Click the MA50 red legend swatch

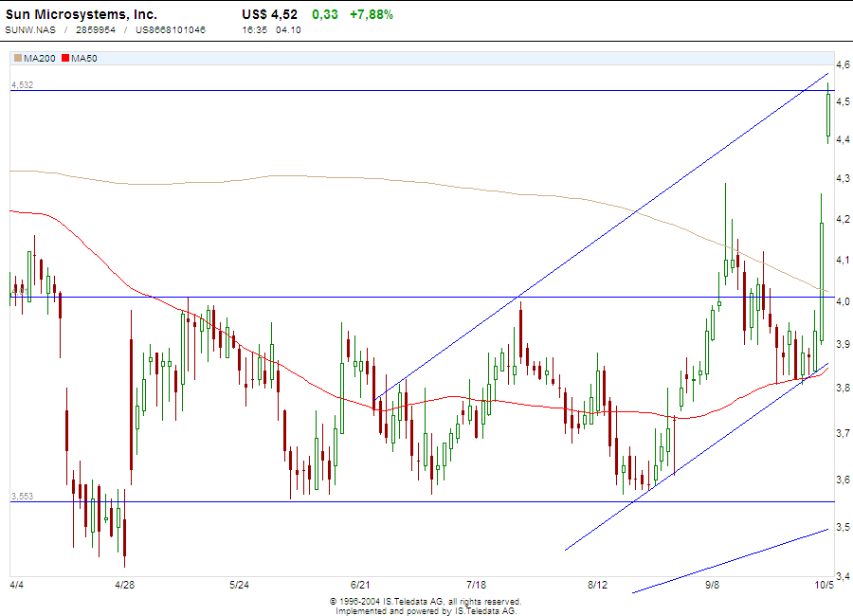(65, 58)
